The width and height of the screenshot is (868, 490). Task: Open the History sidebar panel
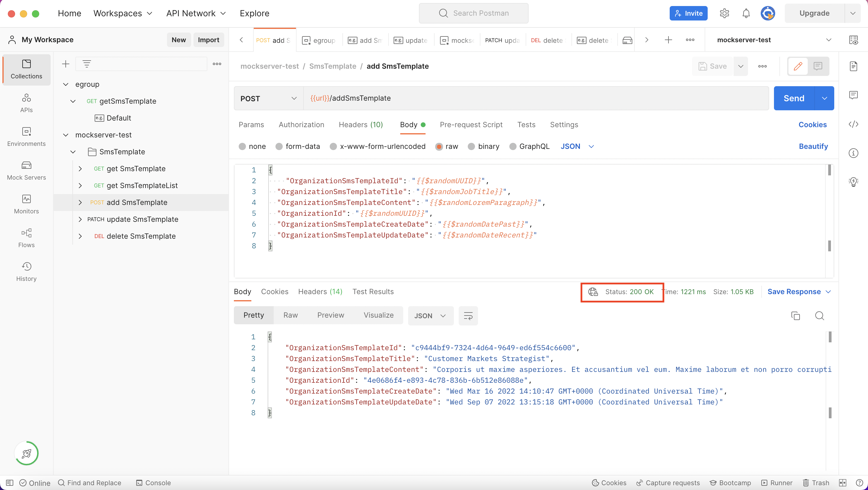(26, 272)
